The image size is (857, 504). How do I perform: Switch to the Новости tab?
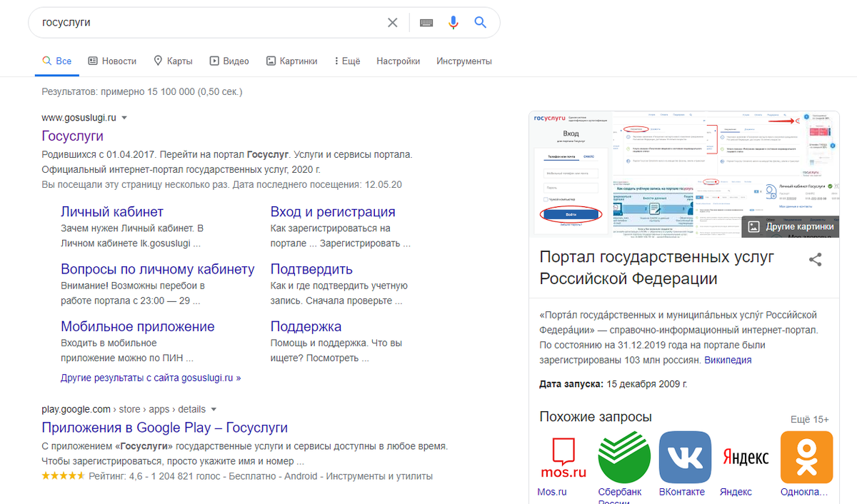click(112, 61)
